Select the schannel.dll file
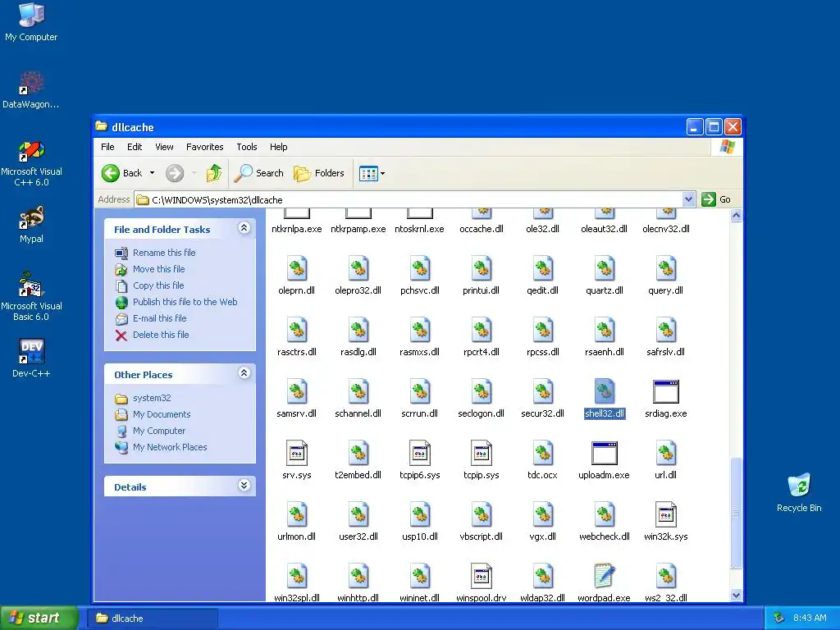Image resolution: width=840 pixels, height=630 pixels. (x=358, y=398)
